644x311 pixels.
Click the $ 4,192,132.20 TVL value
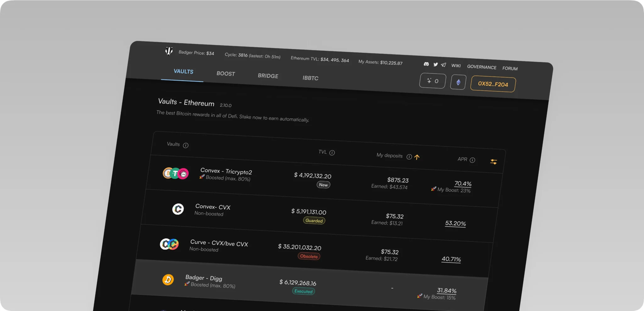(x=313, y=175)
